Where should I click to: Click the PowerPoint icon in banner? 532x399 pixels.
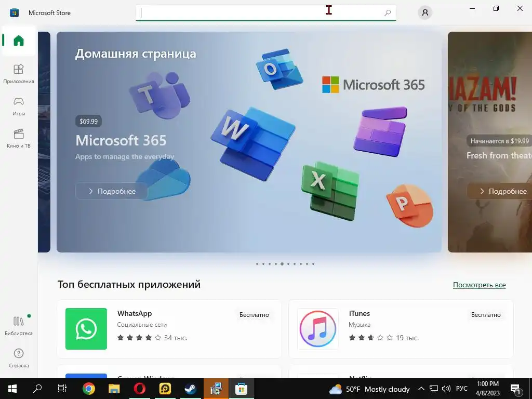[410, 206]
